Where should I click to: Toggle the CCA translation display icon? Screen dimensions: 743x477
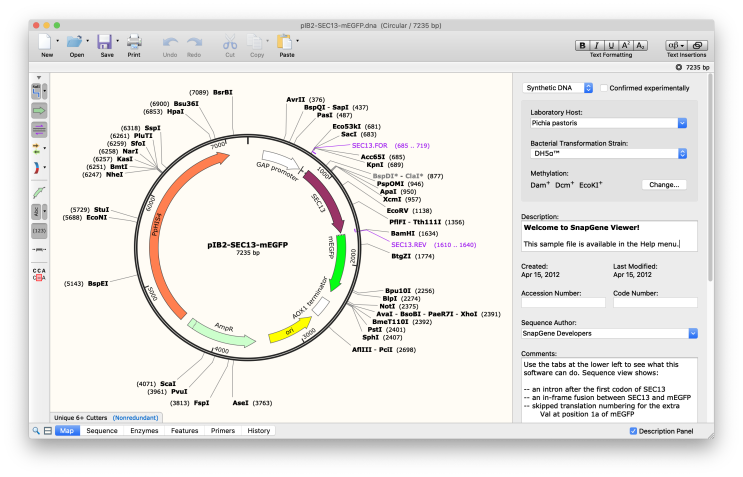click(x=39, y=272)
